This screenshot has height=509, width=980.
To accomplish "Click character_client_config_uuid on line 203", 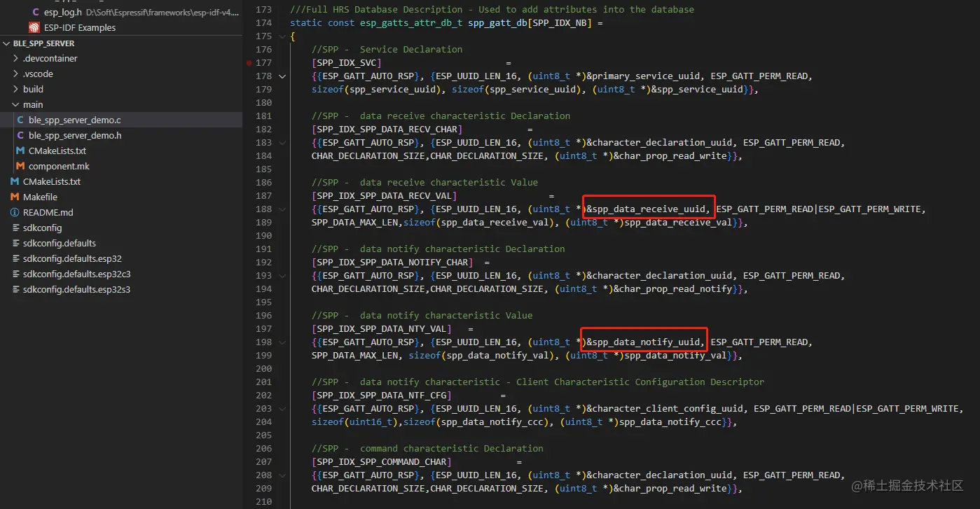I will point(667,409).
